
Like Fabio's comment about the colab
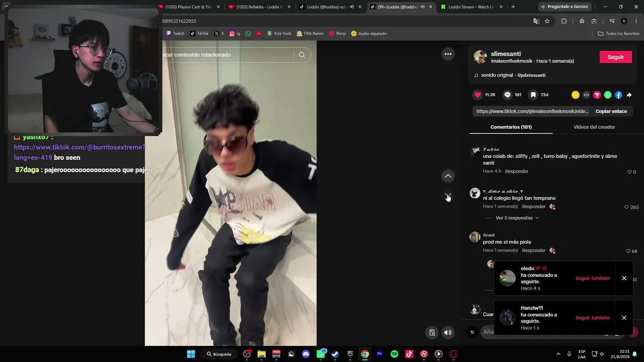pyautogui.click(x=629, y=172)
